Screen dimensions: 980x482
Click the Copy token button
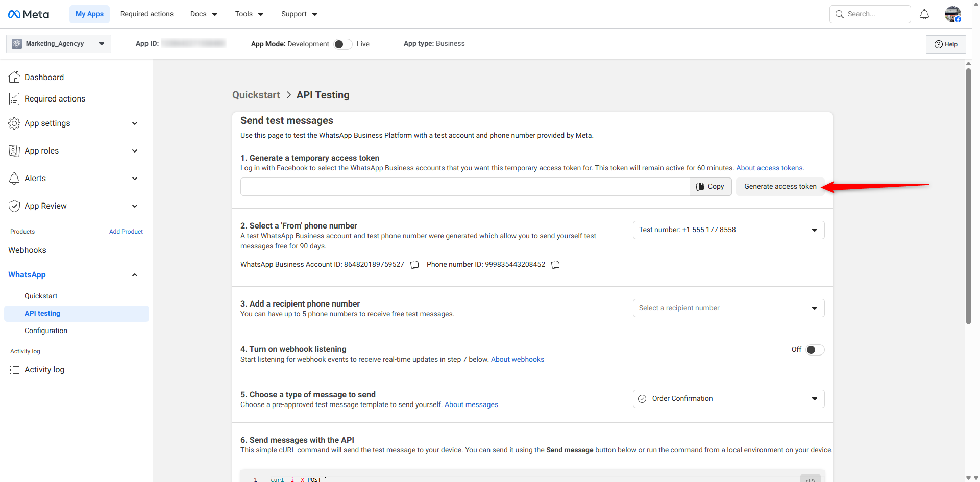[x=710, y=187]
